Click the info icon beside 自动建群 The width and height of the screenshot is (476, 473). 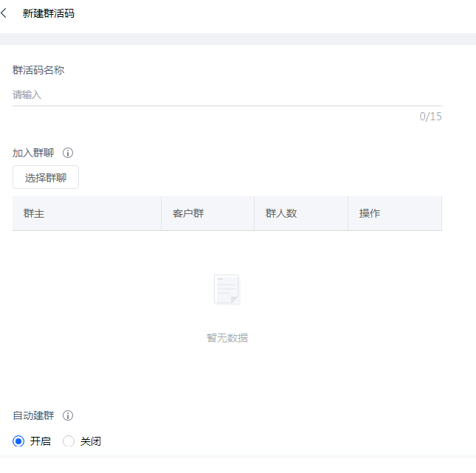pyautogui.click(x=68, y=415)
